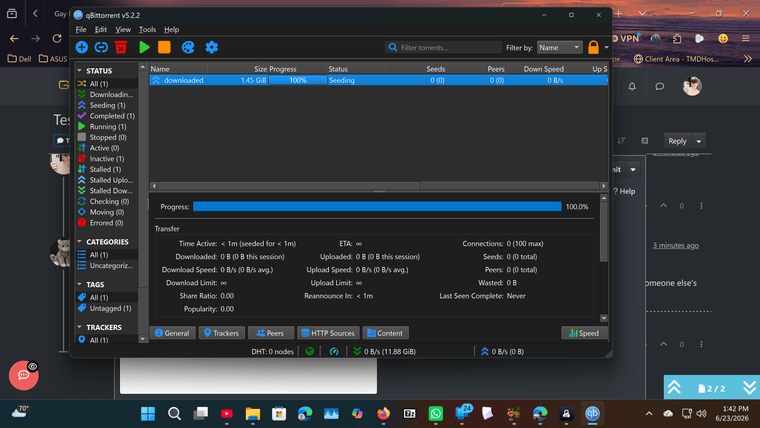Open Firefox from the taskbar
The image size is (760, 428).
pos(383,413)
